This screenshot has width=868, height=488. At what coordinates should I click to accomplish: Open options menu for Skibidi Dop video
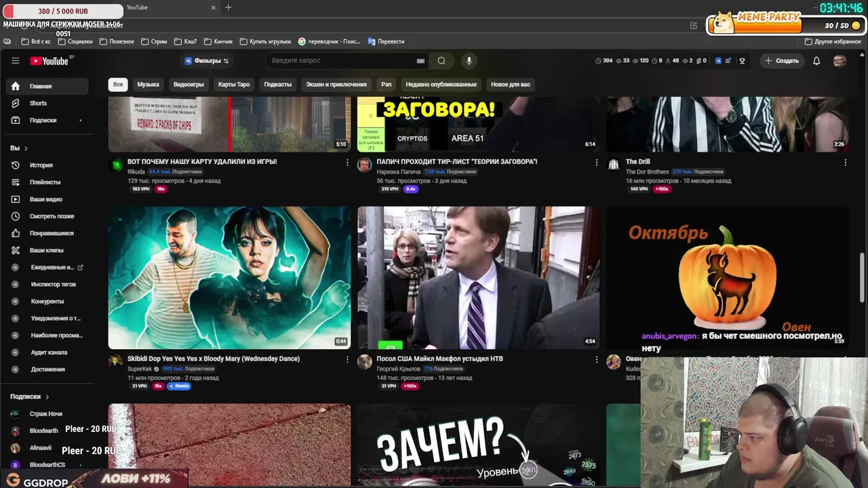coord(347,359)
